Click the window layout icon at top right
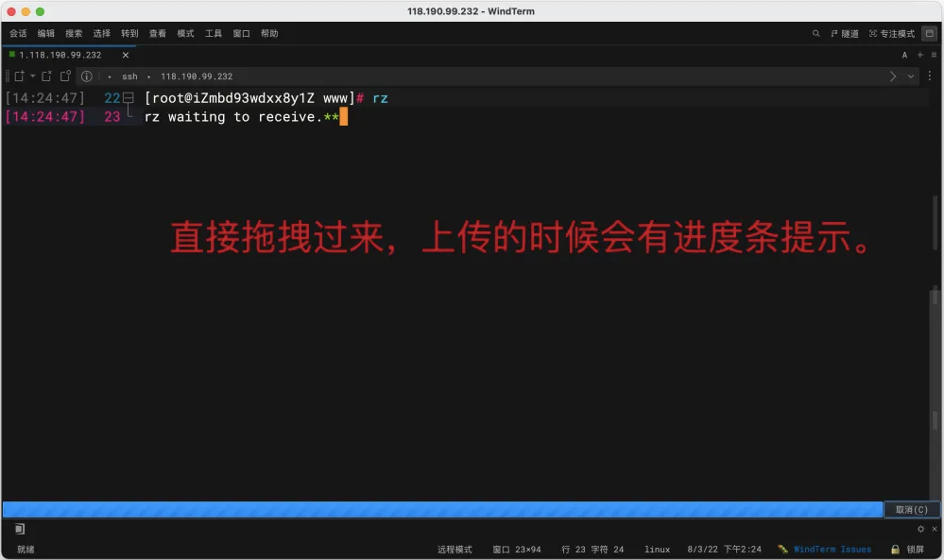The image size is (944, 560). [932, 33]
